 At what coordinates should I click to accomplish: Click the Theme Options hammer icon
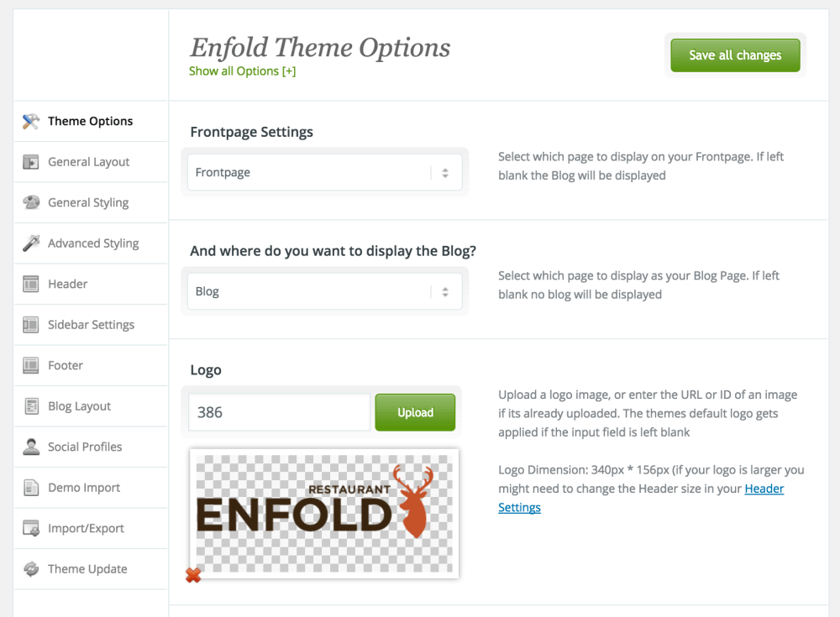30,122
